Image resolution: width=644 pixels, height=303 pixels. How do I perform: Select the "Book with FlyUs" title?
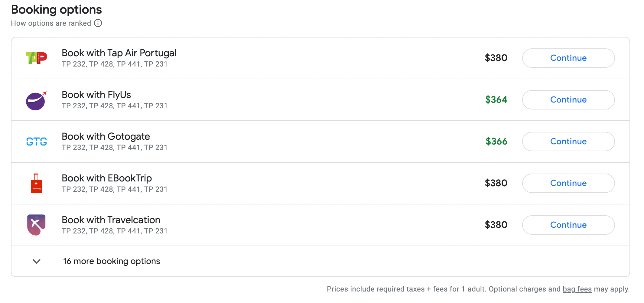click(96, 95)
